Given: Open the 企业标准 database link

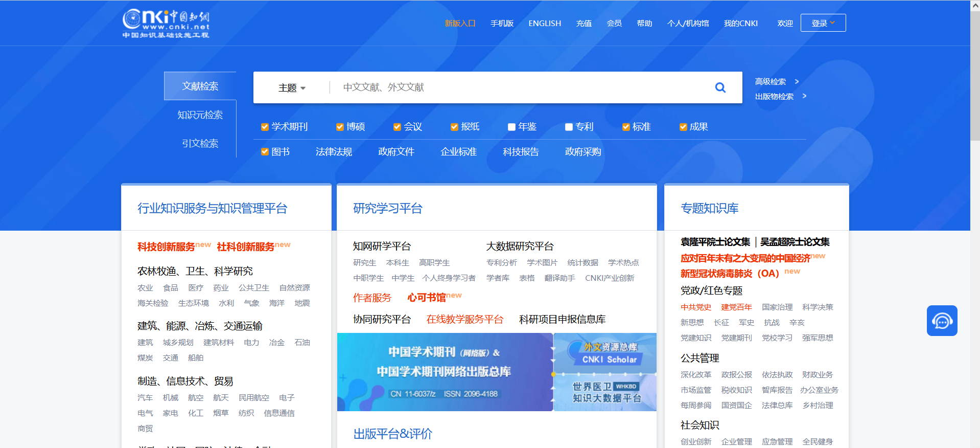Looking at the screenshot, I should pos(458,152).
